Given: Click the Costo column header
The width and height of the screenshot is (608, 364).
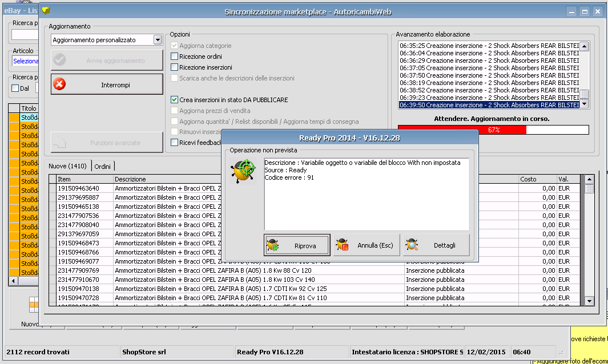Looking at the screenshot, I should coord(537,179).
